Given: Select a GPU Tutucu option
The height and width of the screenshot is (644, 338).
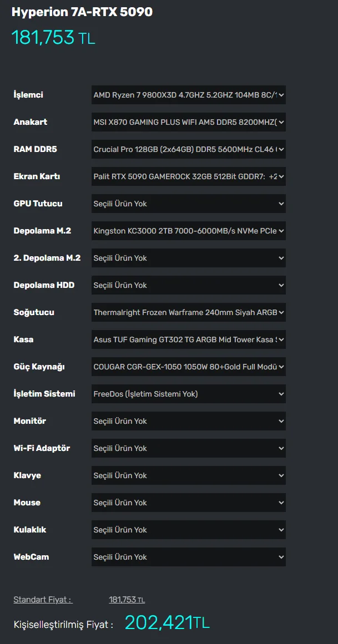Looking at the screenshot, I should [188, 204].
